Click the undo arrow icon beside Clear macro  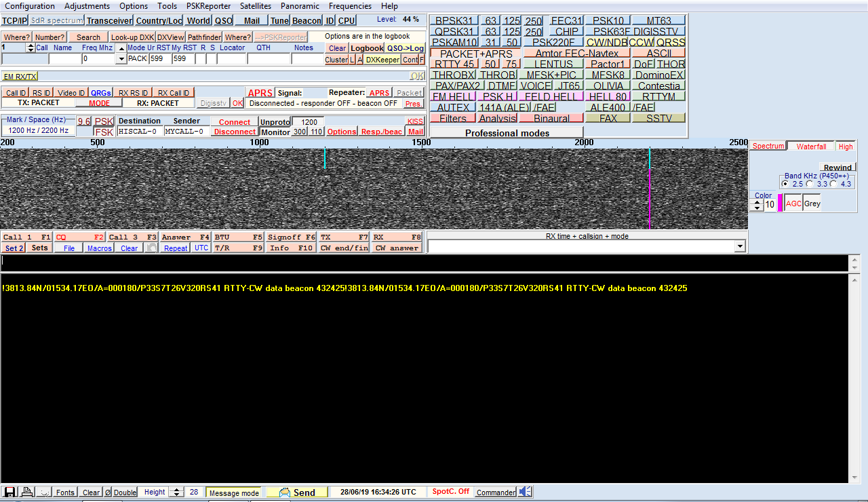[x=151, y=248]
